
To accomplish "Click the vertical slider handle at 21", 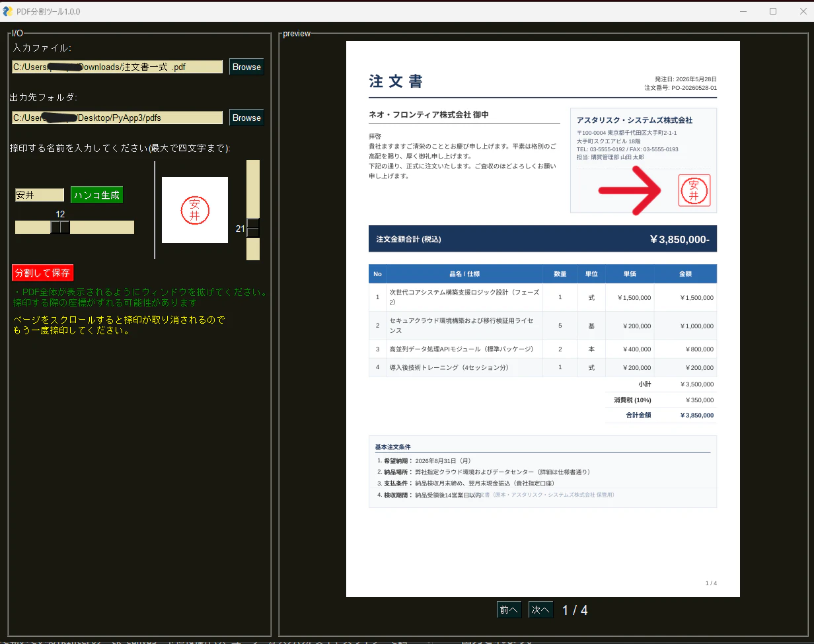I will pos(253,229).
